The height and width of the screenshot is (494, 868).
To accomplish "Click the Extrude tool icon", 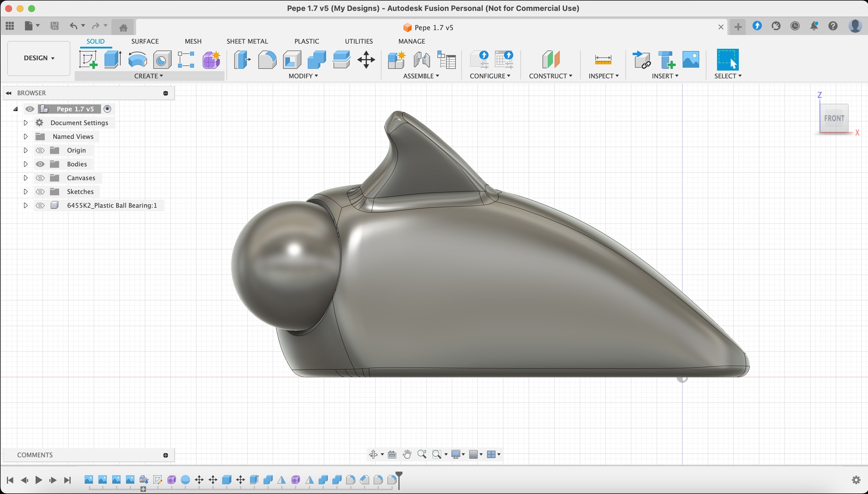I will (x=113, y=59).
